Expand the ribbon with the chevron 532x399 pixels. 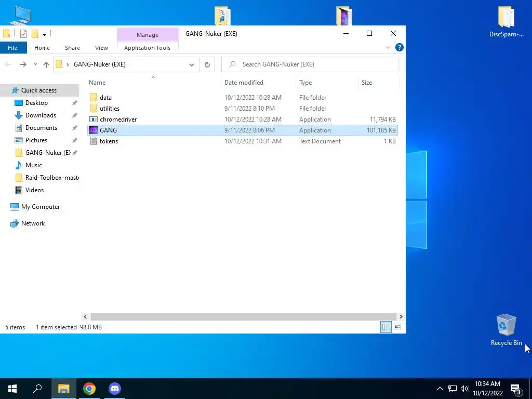(x=388, y=47)
